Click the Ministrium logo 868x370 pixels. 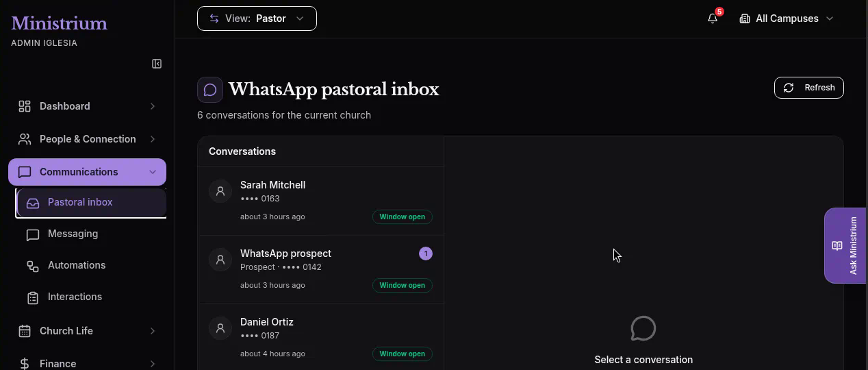point(59,23)
